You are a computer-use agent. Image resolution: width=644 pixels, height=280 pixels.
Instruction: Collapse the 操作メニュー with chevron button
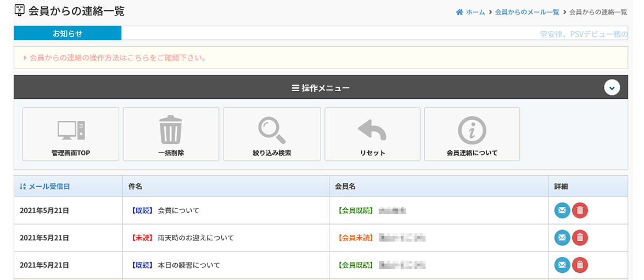[612, 87]
